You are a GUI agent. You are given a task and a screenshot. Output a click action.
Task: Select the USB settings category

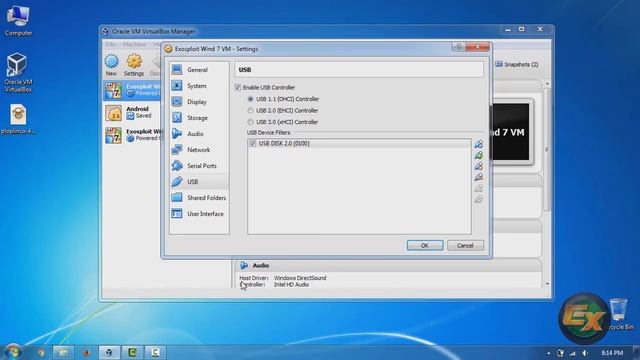(199, 182)
